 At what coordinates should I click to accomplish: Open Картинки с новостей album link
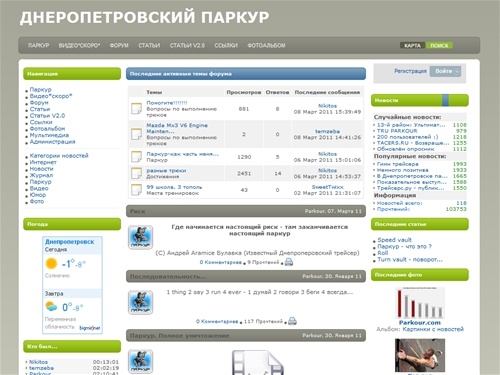click(x=433, y=329)
